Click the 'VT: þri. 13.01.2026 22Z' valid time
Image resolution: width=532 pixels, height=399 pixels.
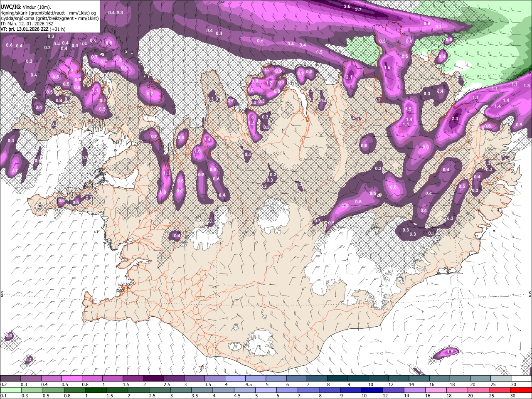pos(25,29)
